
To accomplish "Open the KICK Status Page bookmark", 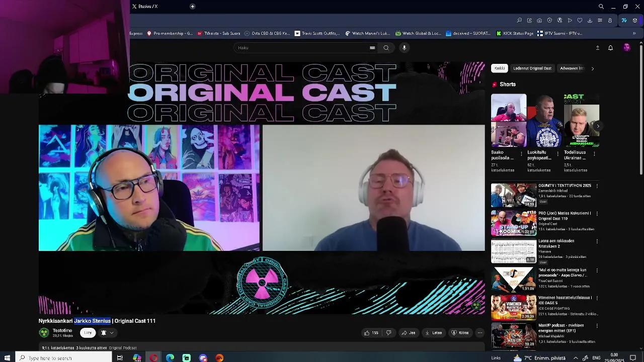I will tap(515, 34).
